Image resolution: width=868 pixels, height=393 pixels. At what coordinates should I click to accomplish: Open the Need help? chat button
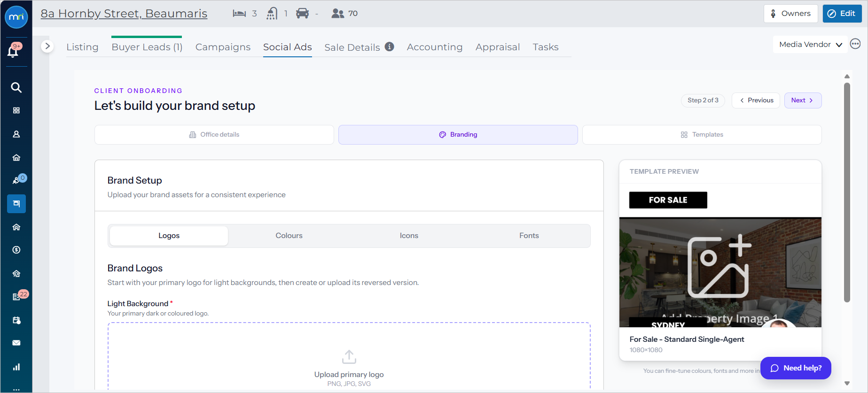[x=796, y=368]
